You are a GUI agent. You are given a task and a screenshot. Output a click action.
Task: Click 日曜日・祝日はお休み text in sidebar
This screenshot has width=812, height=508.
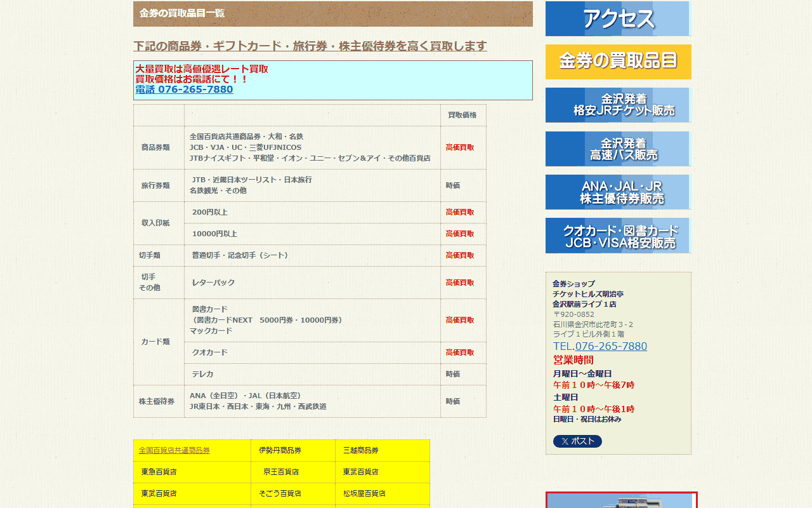[x=587, y=419]
